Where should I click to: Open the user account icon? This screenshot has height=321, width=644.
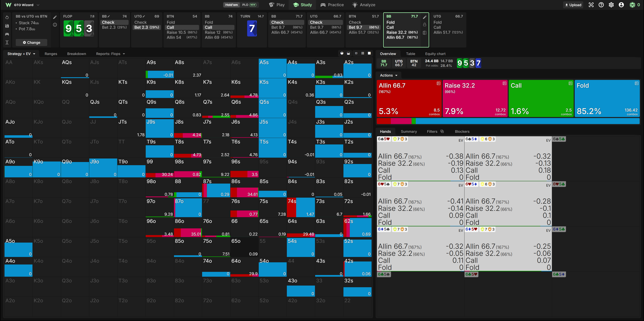click(x=621, y=5)
